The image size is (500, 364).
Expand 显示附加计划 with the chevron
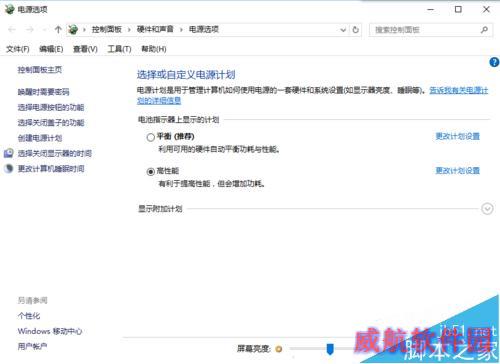[487, 209]
